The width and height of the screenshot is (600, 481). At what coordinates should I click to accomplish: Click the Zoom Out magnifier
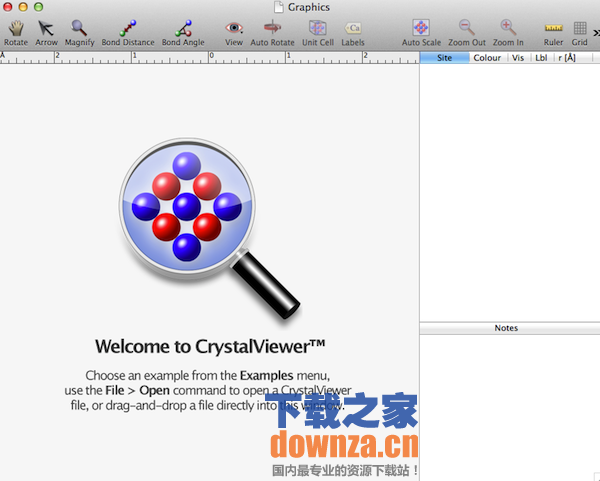coord(467,33)
